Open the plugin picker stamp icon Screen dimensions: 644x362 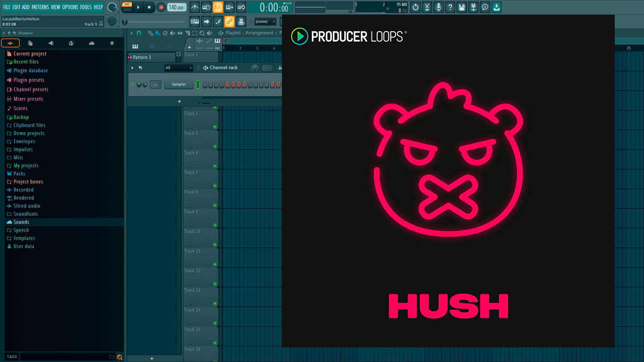(241, 21)
